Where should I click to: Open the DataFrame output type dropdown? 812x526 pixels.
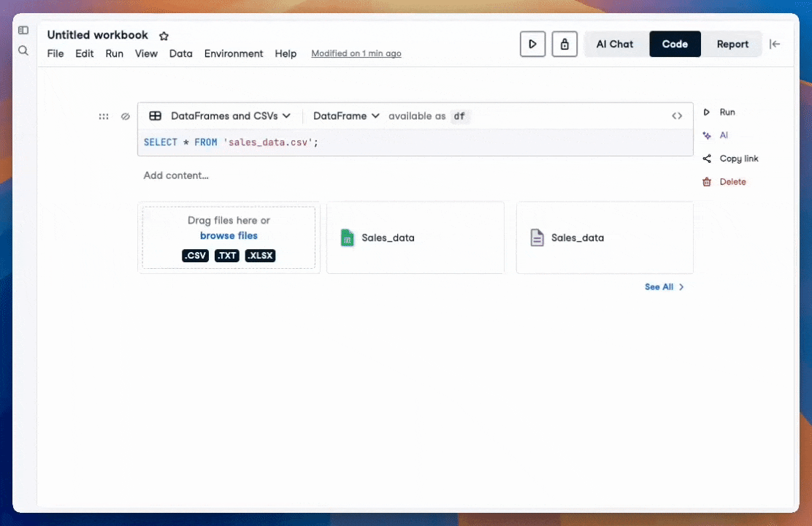pyautogui.click(x=346, y=116)
